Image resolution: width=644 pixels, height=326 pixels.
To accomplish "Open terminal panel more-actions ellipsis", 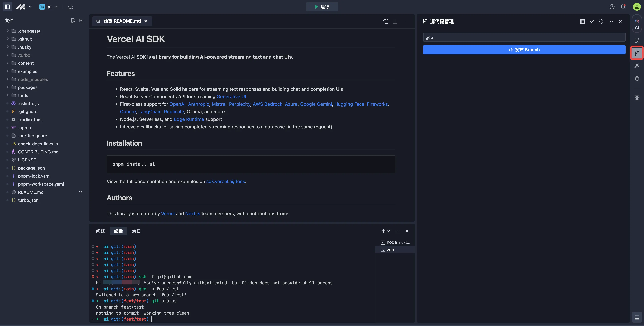I will 397,231.
